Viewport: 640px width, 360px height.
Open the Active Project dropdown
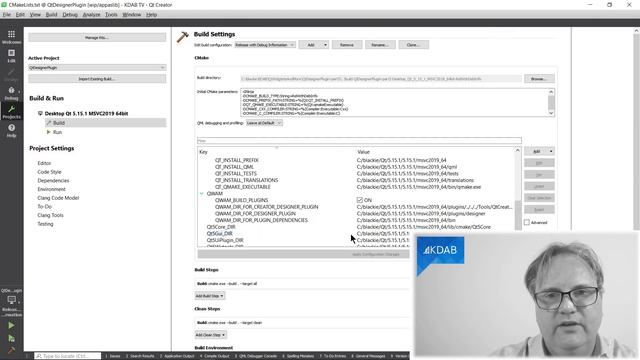[x=97, y=68]
